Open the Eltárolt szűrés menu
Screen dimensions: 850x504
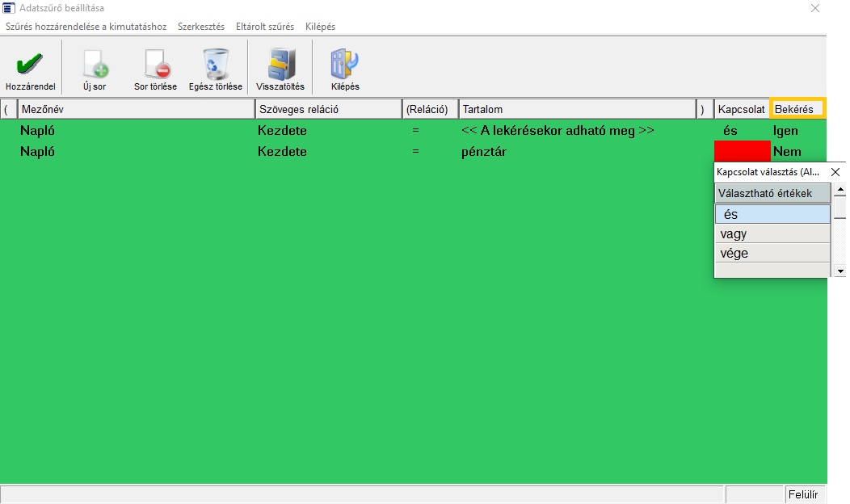pos(265,27)
